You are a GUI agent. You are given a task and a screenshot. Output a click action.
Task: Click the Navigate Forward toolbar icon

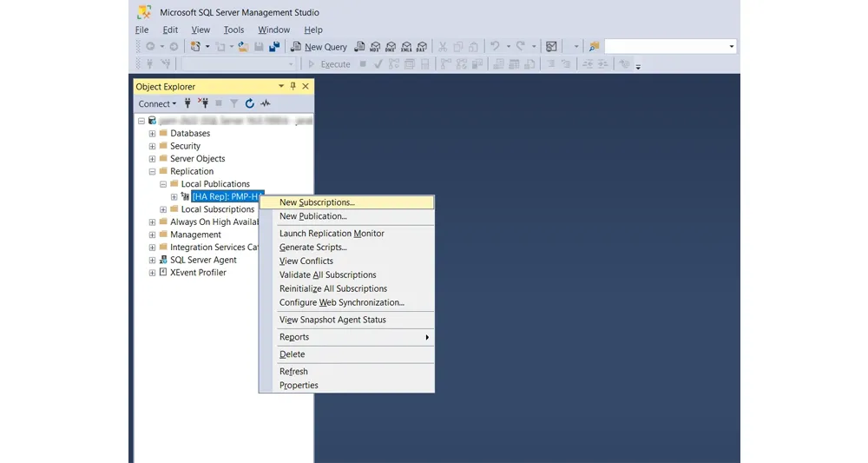click(174, 47)
